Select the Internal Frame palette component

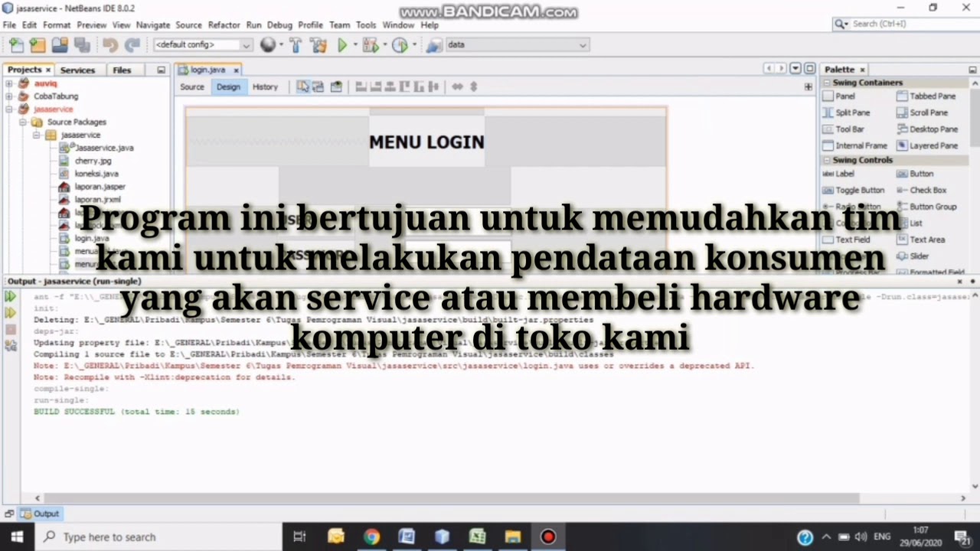(854, 145)
